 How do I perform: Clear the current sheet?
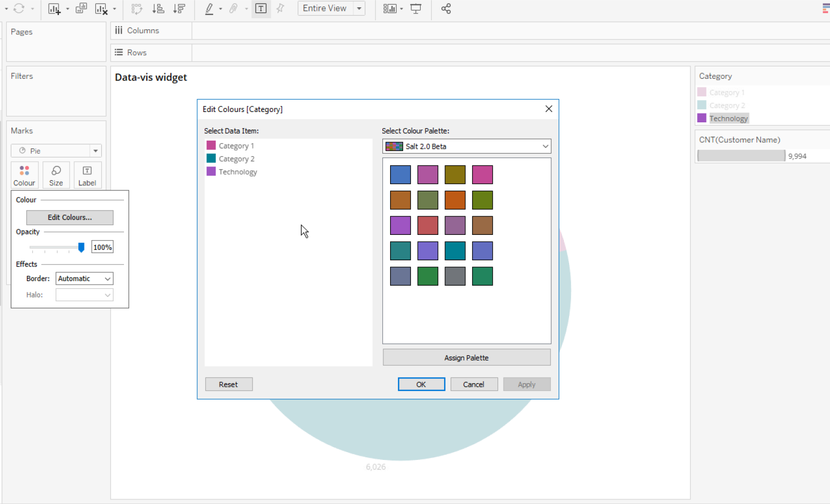[101, 8]
